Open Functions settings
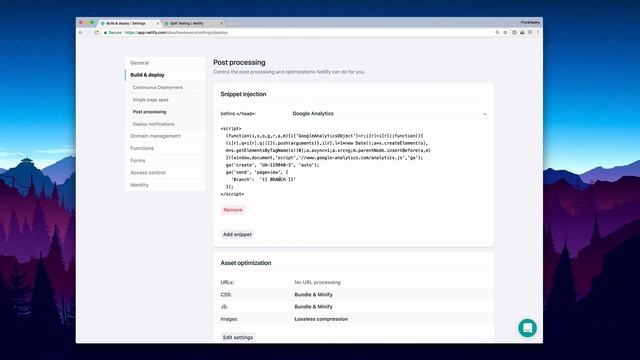Viewport: 640px width, 360px height. (142, 148)
